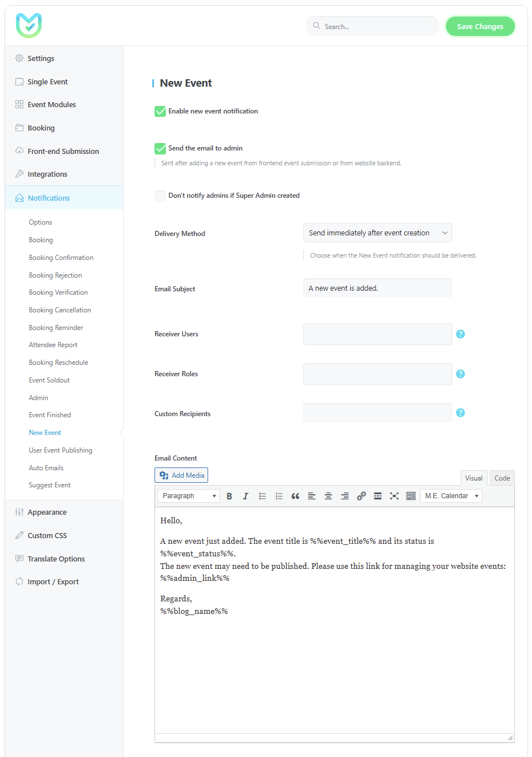532x757 pixels.
Task: Enable new event notification
Action: 160,111
